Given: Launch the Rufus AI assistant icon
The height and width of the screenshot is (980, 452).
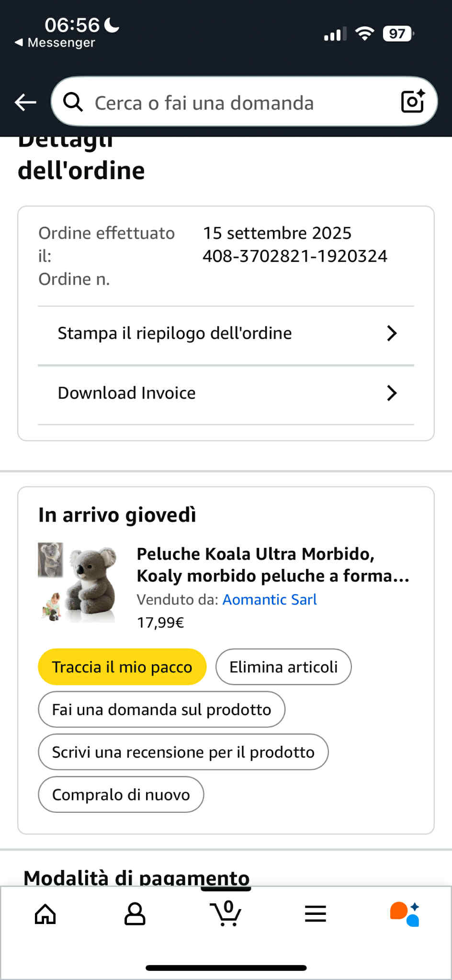Looking at the screenshot, I should click(405, 914).
